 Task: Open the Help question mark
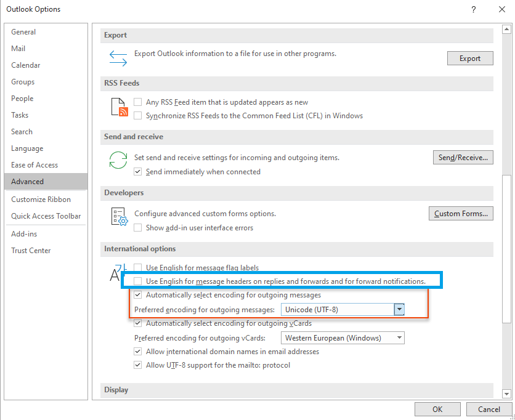473,9
